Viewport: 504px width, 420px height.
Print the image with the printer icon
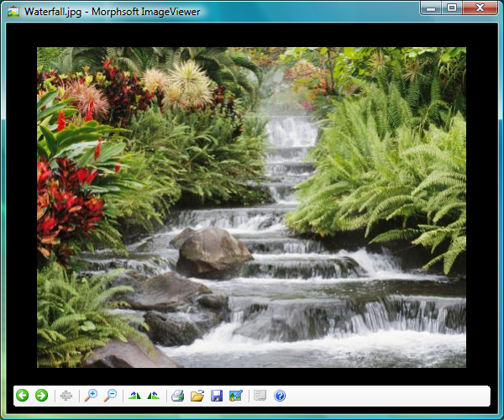tap(178, 396)
